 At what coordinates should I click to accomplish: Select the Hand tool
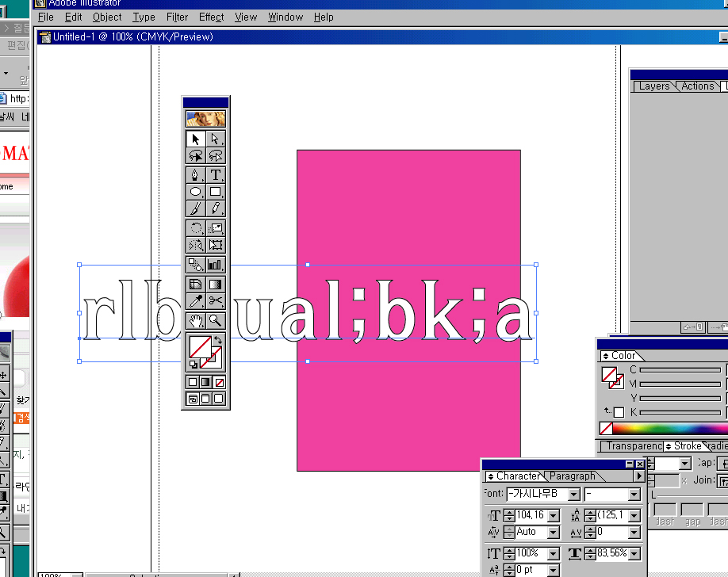[196, 320]
